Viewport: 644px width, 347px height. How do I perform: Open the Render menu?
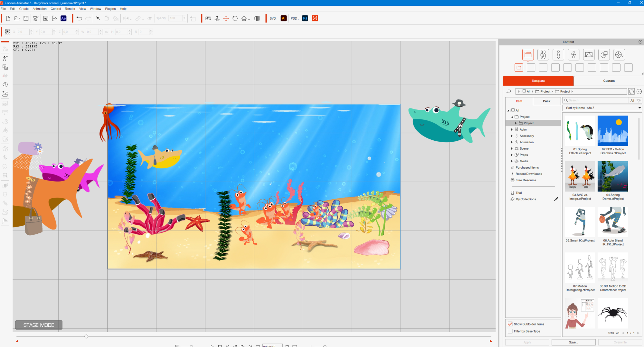pos(70,9)
